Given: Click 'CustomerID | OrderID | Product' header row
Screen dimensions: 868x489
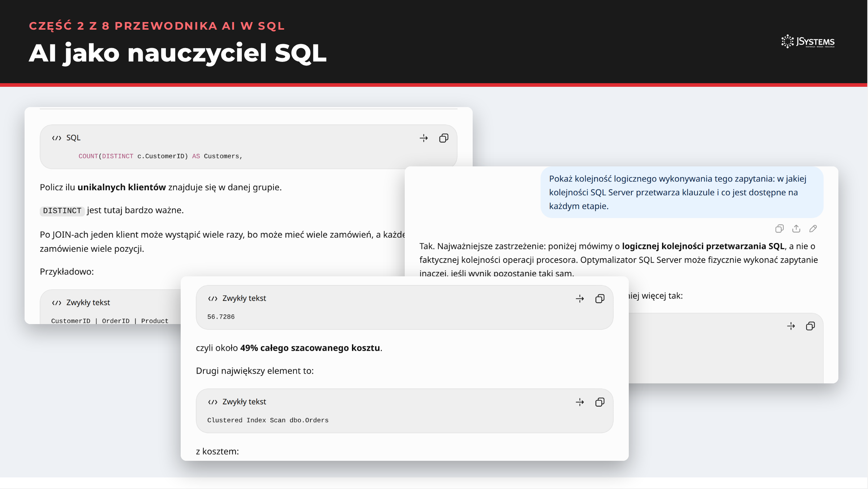Looking at the screenshot, I should pyautogui.click(x=110, y=321).
